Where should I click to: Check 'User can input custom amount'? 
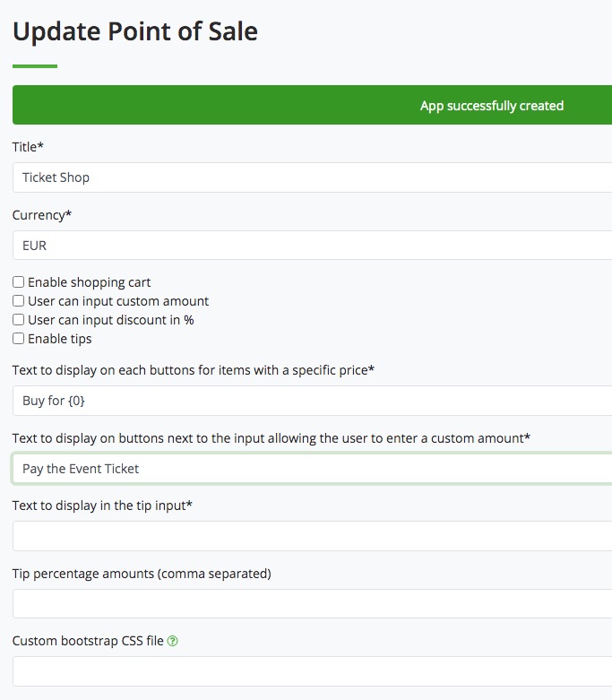18,301
